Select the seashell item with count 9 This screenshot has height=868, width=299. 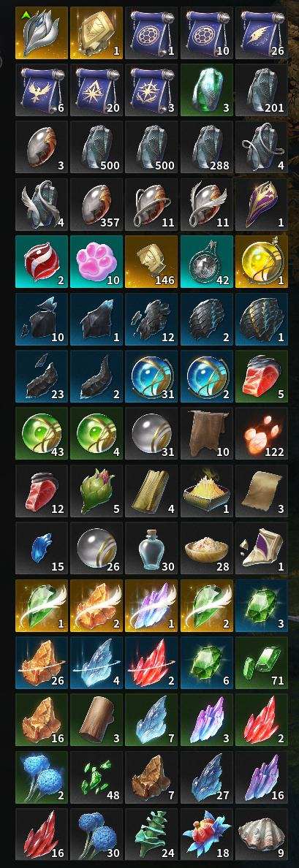tap(261, 835)
